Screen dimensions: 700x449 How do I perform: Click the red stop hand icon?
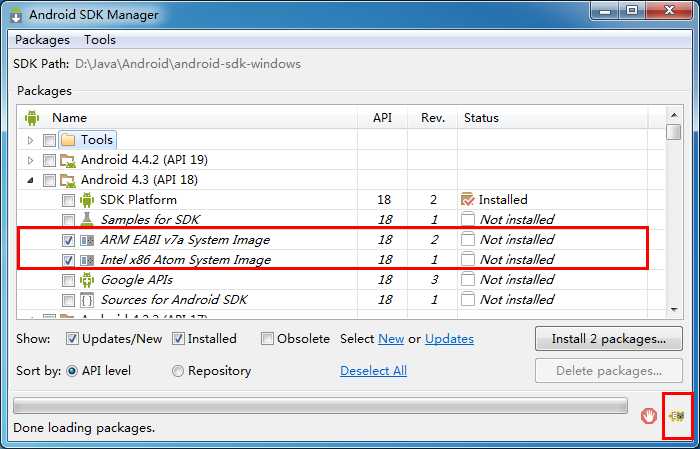tap(649, 416)
